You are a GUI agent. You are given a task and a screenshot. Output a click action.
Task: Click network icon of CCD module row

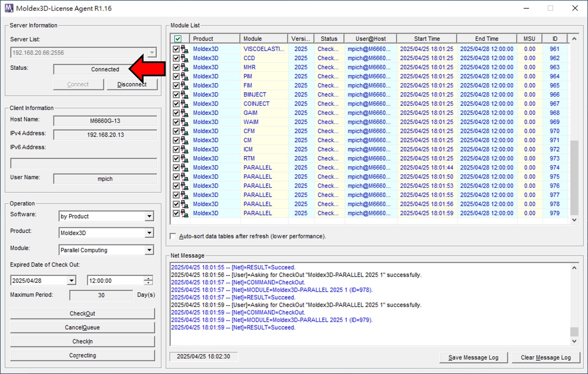pos(185,58)
